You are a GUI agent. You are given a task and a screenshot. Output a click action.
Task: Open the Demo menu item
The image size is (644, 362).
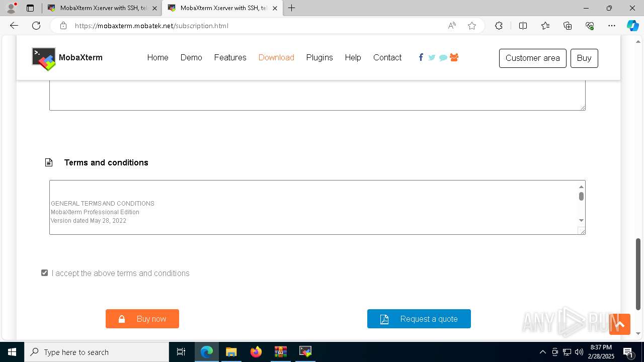tap(191, 57)
